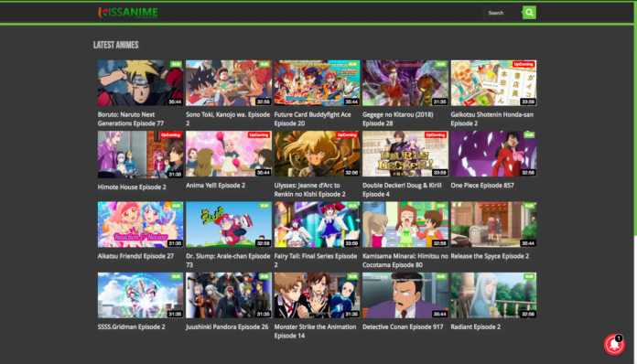The width and height of the screenshot is (637, 364).
Task: Click the LATEST ANIMES heading
Action: click(x=116, y=45)
